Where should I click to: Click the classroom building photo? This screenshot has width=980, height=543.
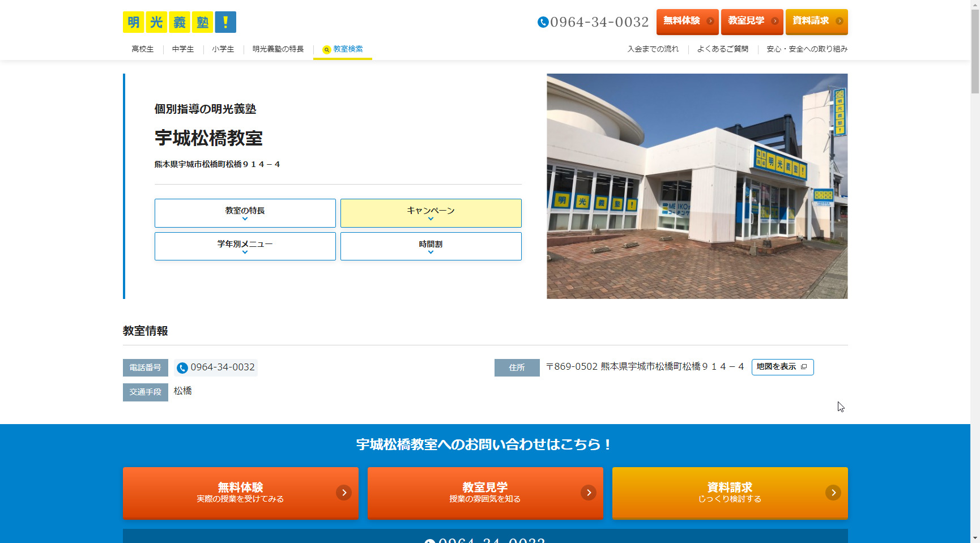[697, 186]
